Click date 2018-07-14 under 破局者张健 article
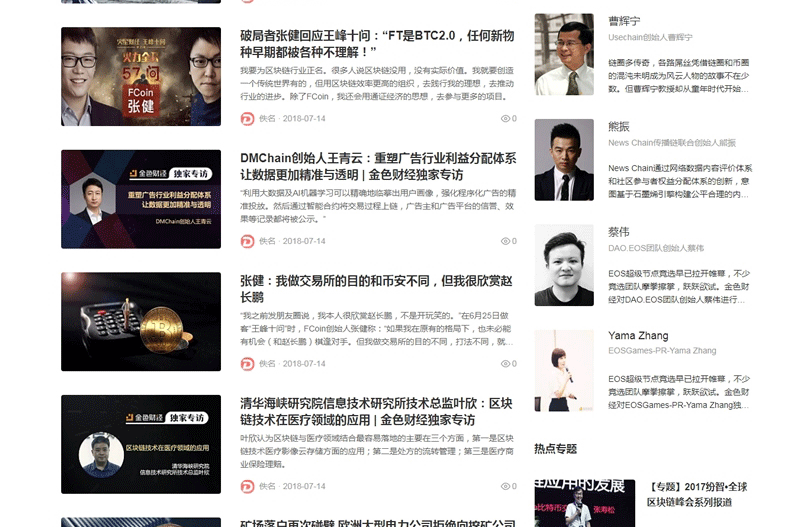Screen dimensions: 800x527 click(x=304, y=118)
